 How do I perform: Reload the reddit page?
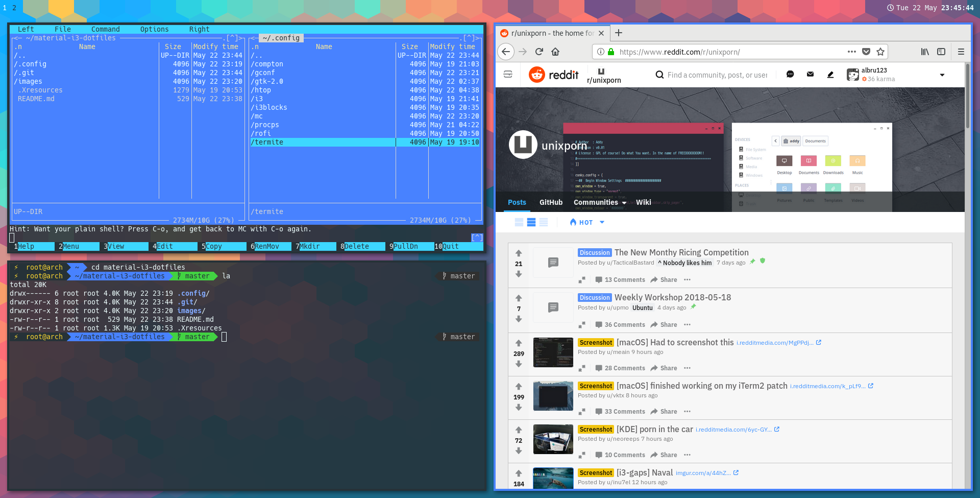click(x=539, y=52)
